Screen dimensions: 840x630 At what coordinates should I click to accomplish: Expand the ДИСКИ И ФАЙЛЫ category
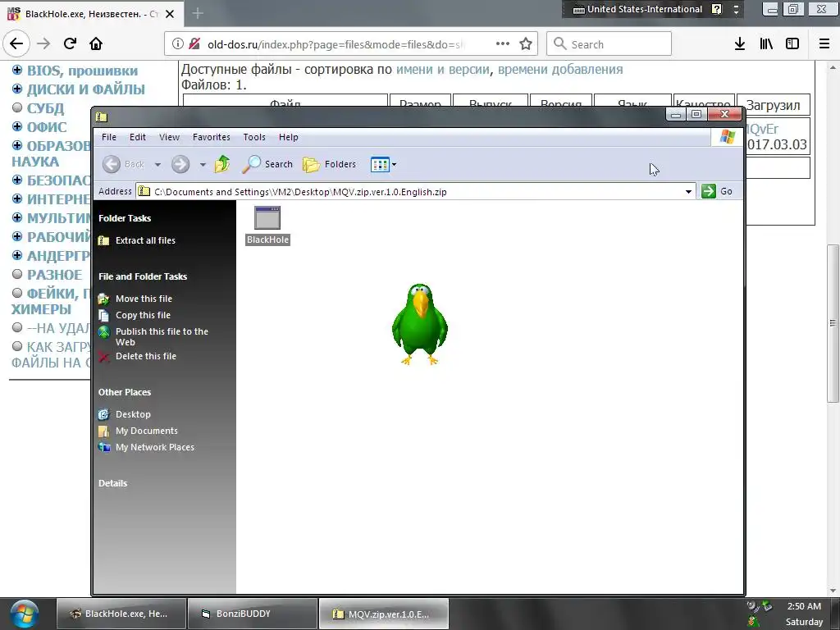17,89
